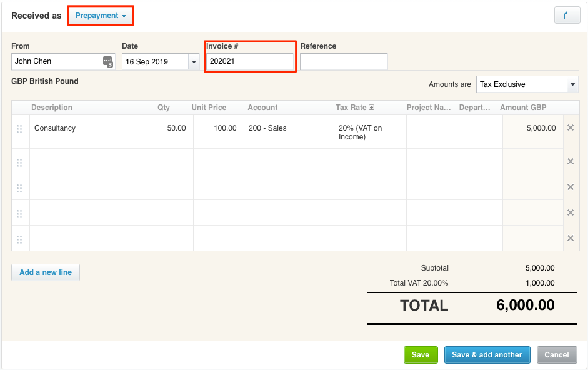
Task: Focus the Reference text field
Action: point(344,62)
